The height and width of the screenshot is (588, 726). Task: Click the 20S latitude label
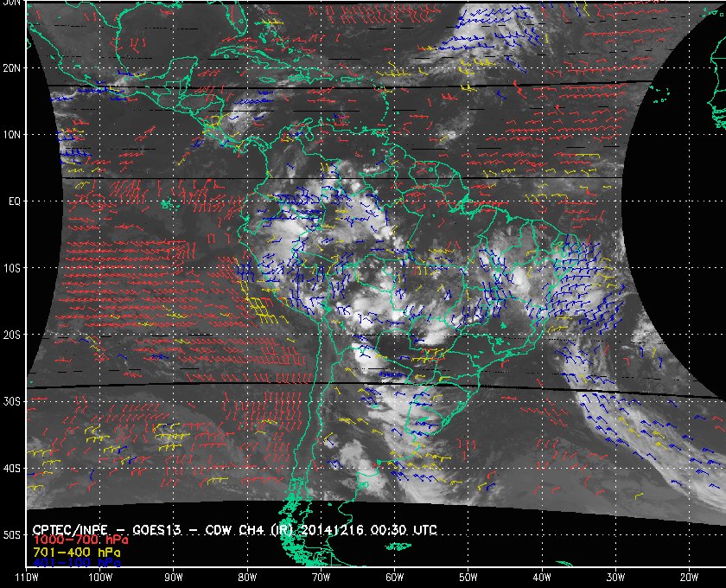[12, 335]
